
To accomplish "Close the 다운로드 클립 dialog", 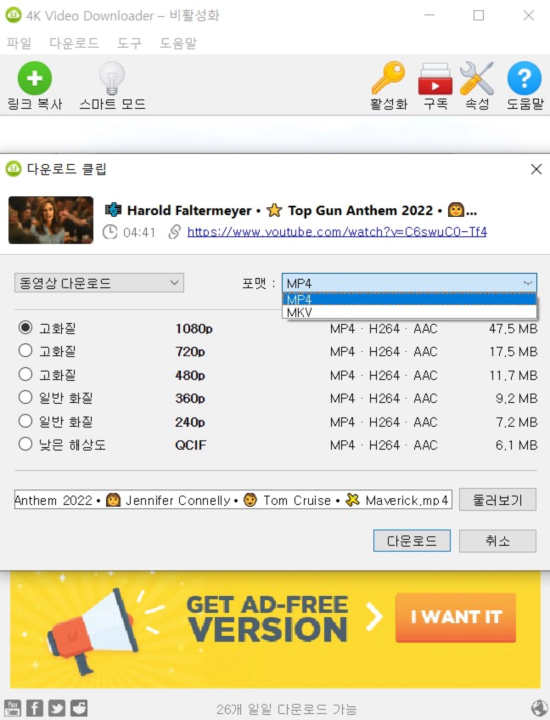I will coord(536,169).
